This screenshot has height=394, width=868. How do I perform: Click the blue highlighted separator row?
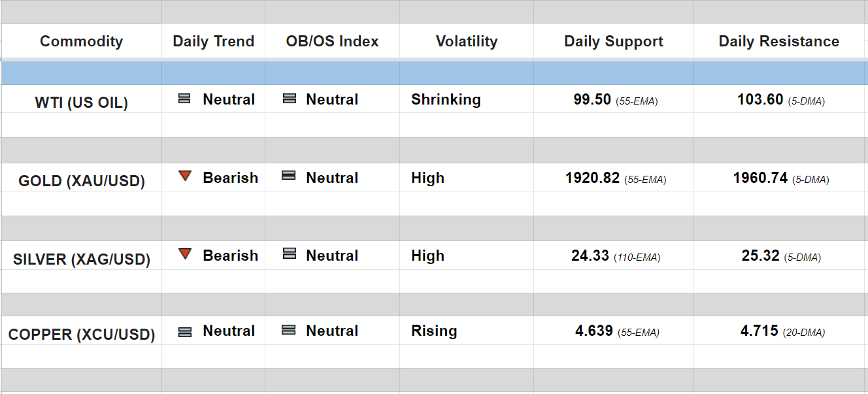(434, 73)
